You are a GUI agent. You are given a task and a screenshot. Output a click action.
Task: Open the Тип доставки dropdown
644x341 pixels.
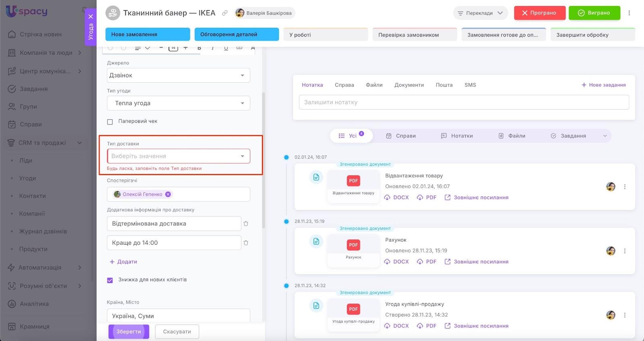[178, 156]
